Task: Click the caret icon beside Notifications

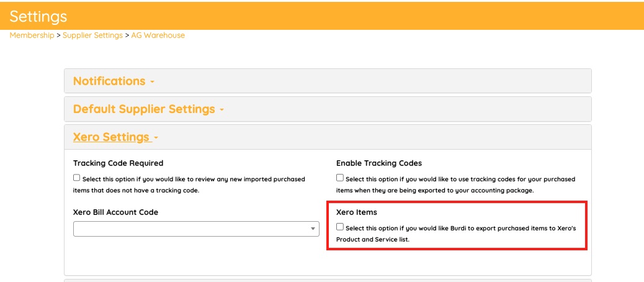Action: coord(152,82)
